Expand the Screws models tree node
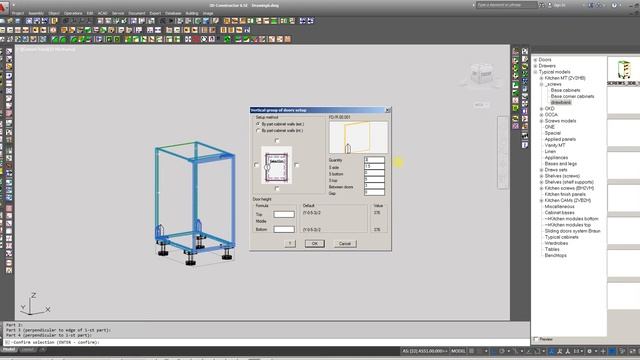The height and width of the screenshot is (360, 640). pyautogui.click(x=542, y=121)
